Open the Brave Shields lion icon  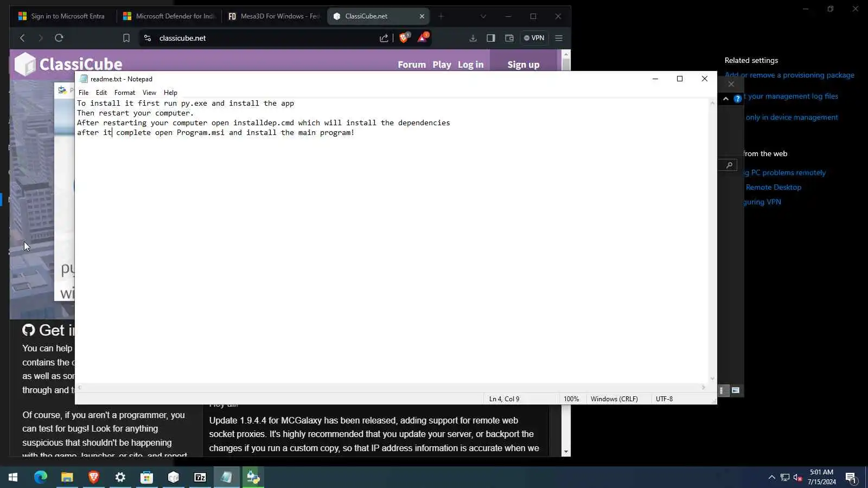(x=404, y=37)
